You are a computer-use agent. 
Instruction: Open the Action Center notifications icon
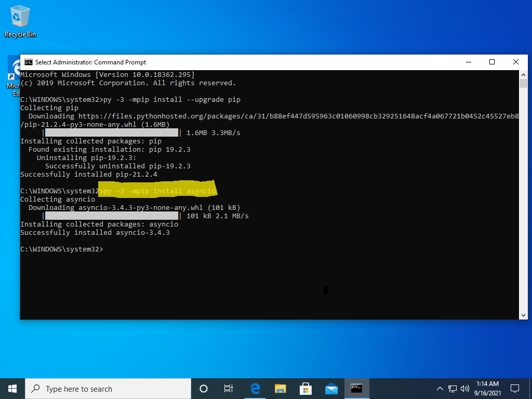pos(515,389)
